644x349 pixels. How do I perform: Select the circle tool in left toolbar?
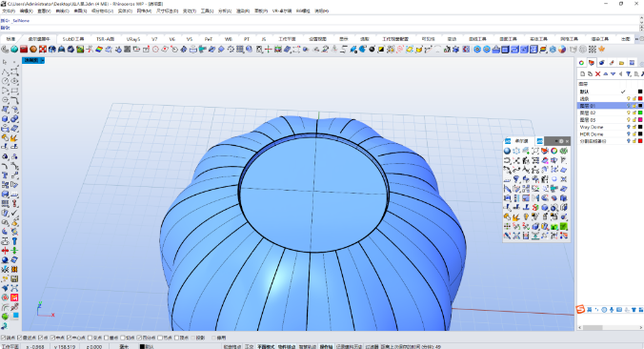(x=5, y=81)
